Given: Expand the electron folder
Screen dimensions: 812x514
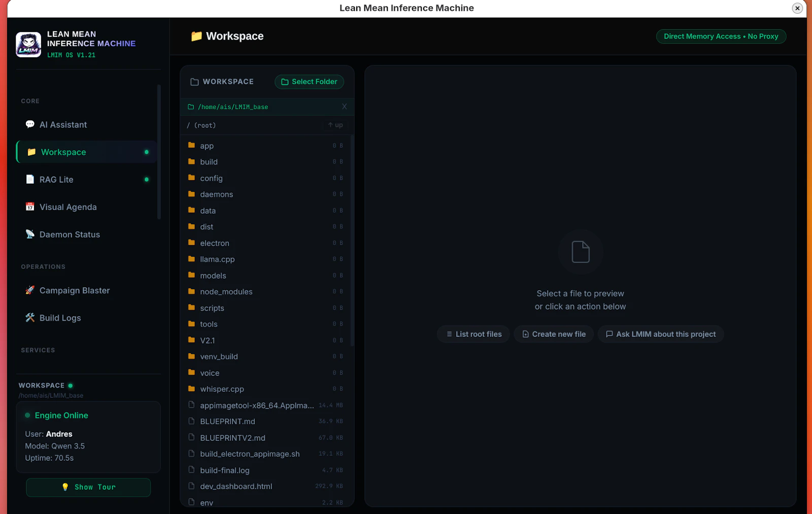Looking at the screenshot, I should 266,243.
